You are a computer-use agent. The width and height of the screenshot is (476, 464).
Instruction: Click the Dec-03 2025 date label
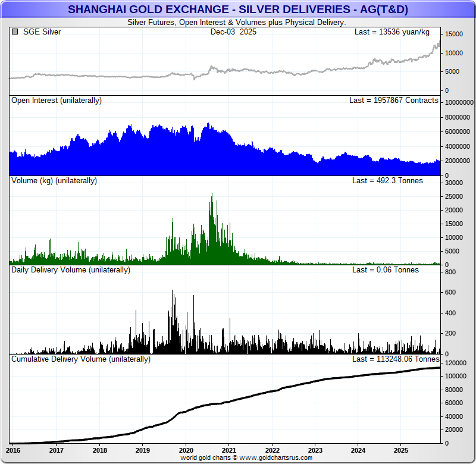click(233, 32)
